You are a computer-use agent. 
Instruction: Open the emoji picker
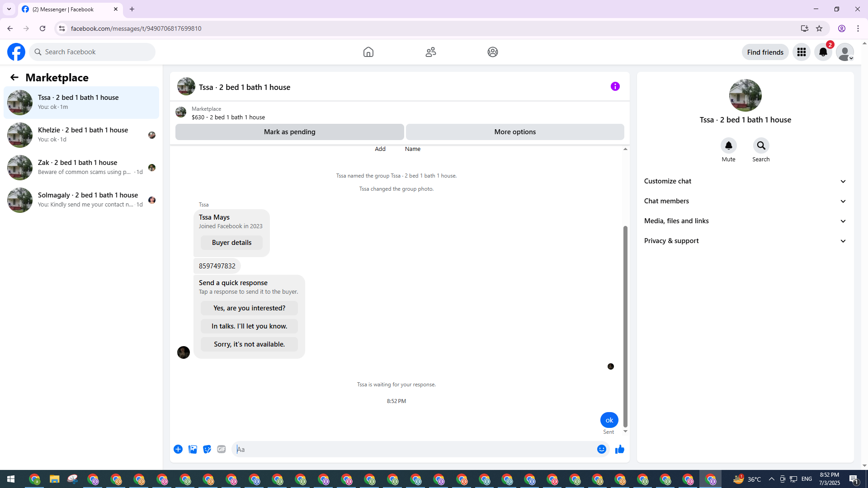(601, 449)
